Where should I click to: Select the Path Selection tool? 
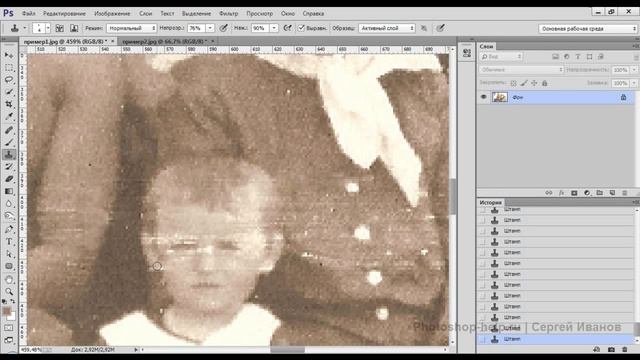coord(9,254)
